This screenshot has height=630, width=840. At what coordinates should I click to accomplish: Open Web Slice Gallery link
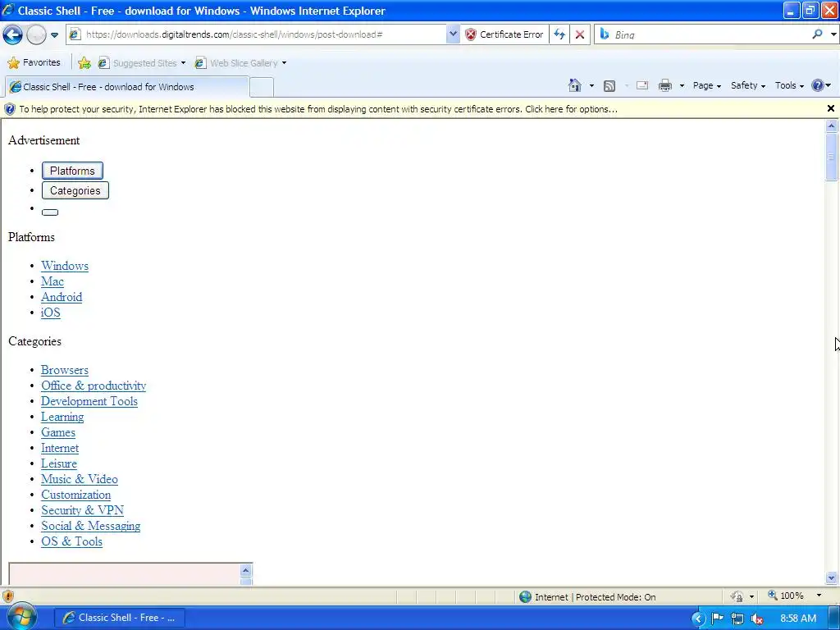[x=236, y=63]
